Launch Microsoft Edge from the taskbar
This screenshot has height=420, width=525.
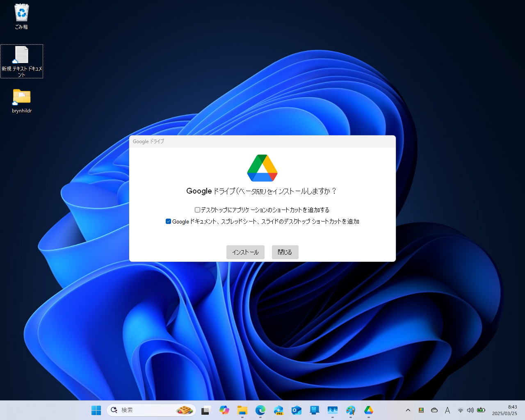[x=260, y=410]
